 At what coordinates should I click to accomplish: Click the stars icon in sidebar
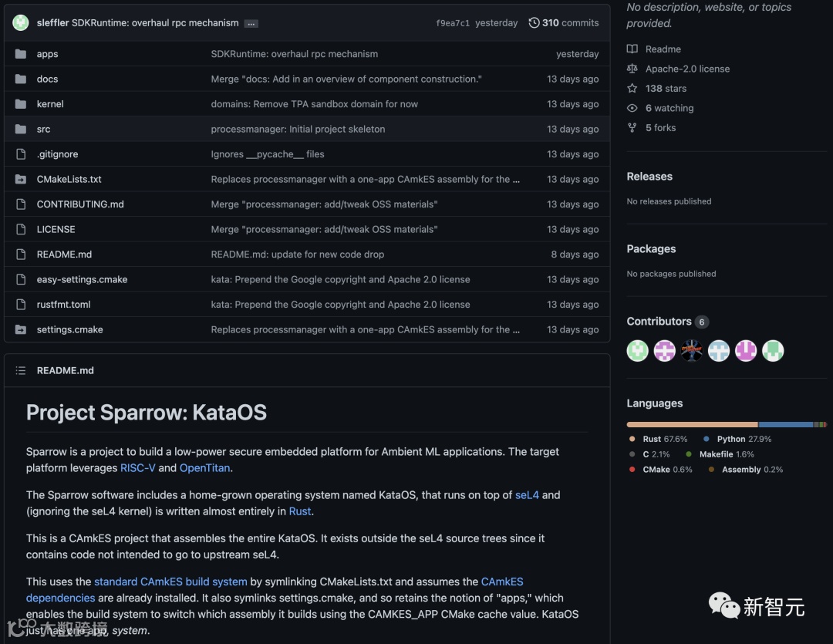click(x=632, y=88)
